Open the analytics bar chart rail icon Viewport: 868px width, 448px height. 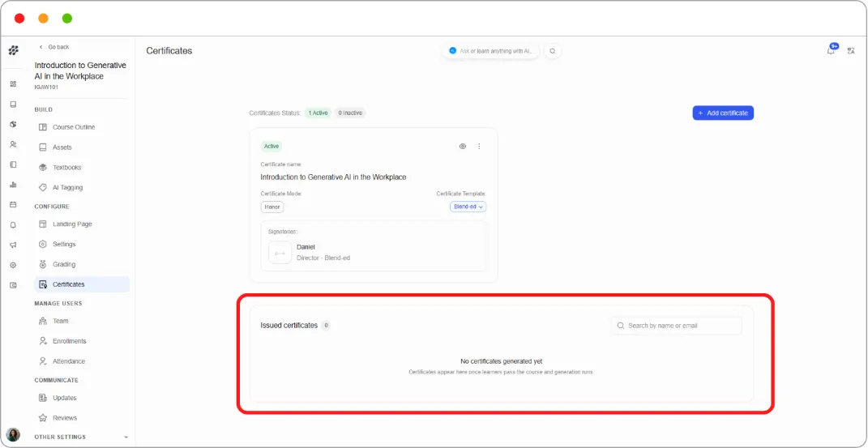point(13,185)
